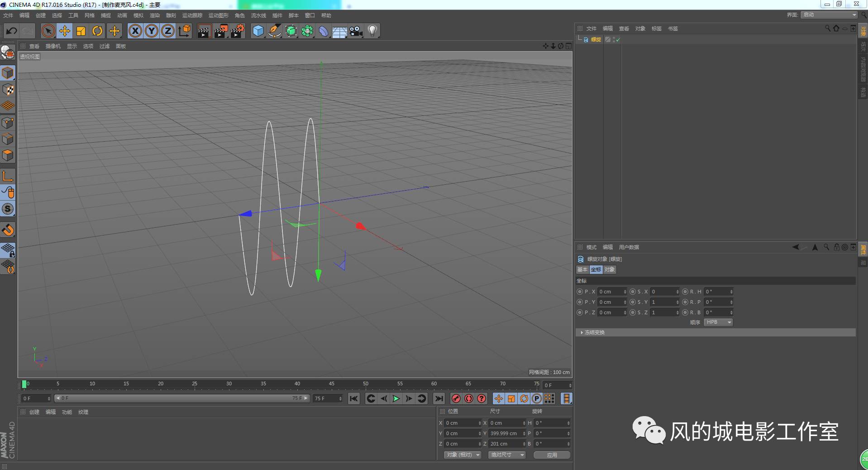
Task: Click the go-to-start playback button
Action: point(353,399)
